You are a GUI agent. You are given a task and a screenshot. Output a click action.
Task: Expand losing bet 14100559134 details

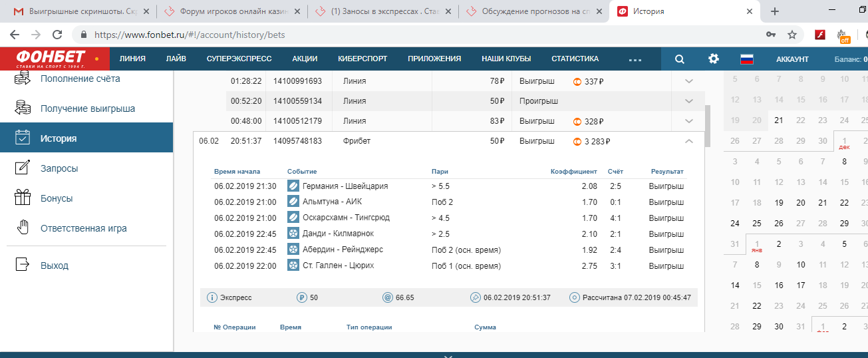[x=689, y=101]
